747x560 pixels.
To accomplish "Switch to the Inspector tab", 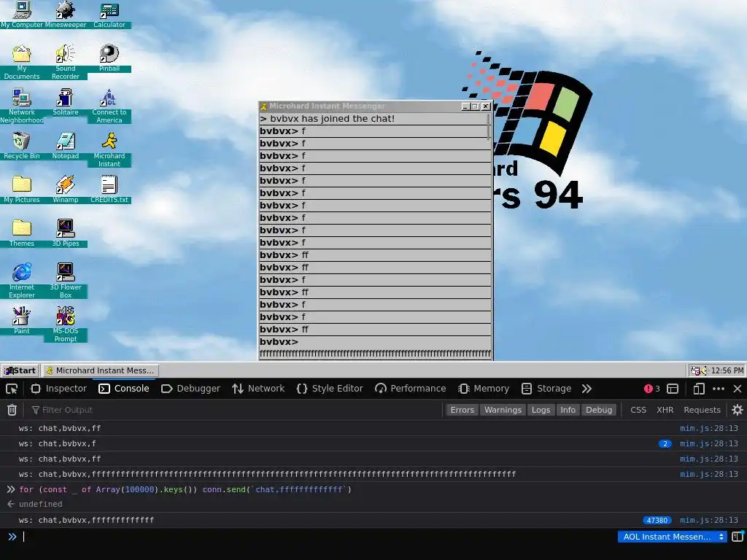I will click(58, 389).
